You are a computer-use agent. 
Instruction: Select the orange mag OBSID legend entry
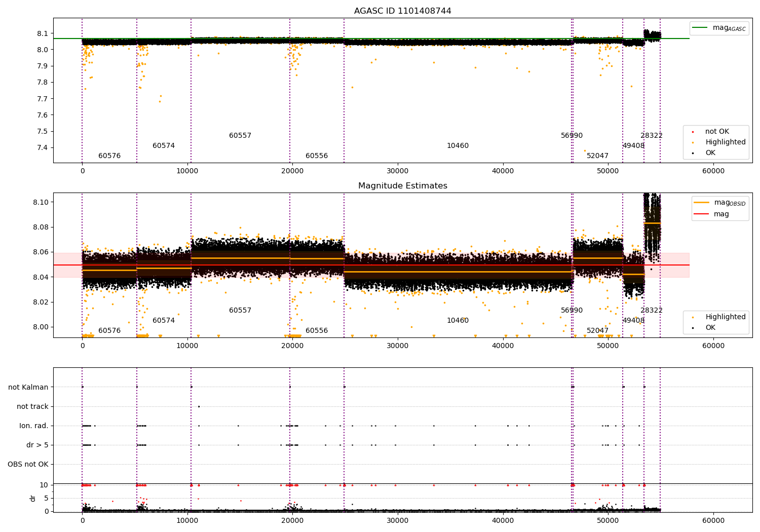point(719,203)
